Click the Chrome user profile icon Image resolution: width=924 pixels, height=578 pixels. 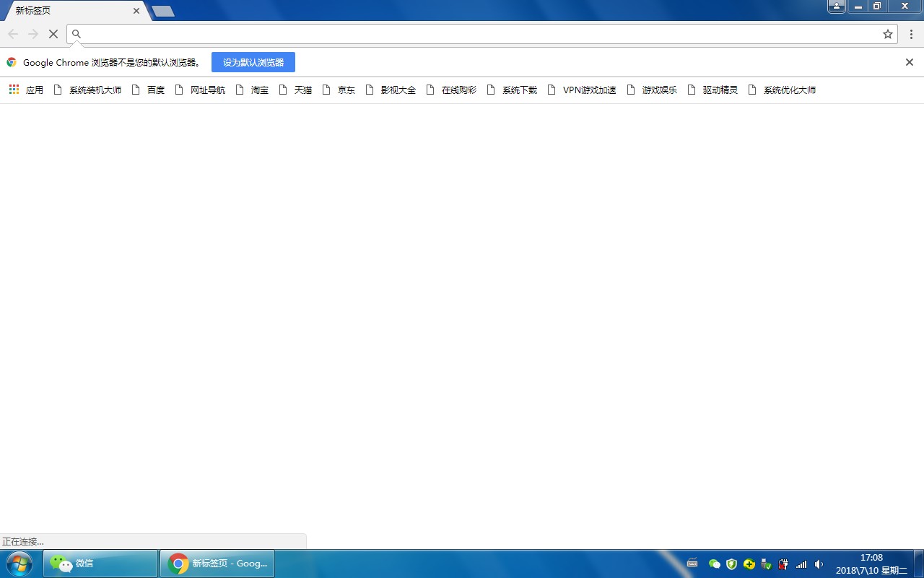[836, 7]
